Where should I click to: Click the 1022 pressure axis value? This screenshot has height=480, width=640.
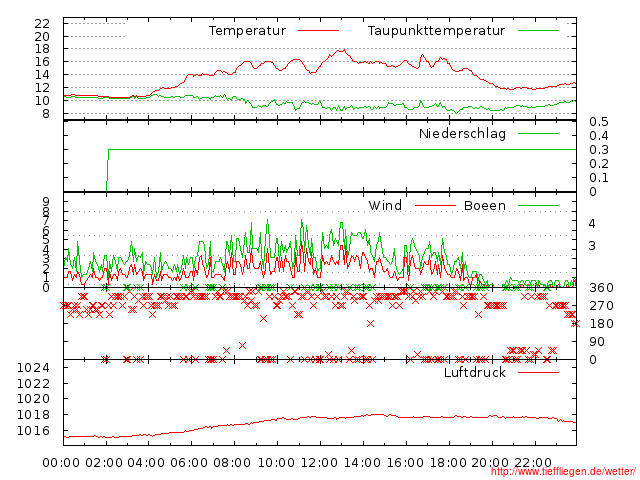tap(33, 384)
